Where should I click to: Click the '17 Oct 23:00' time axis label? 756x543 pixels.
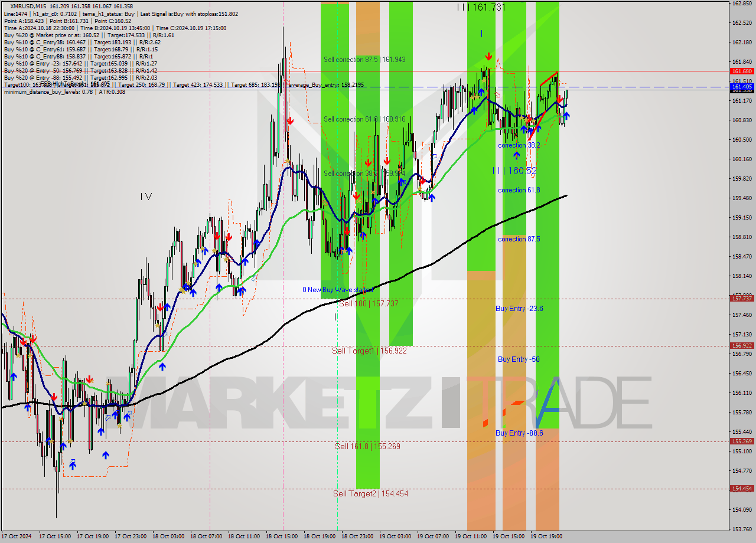[131, 537]
